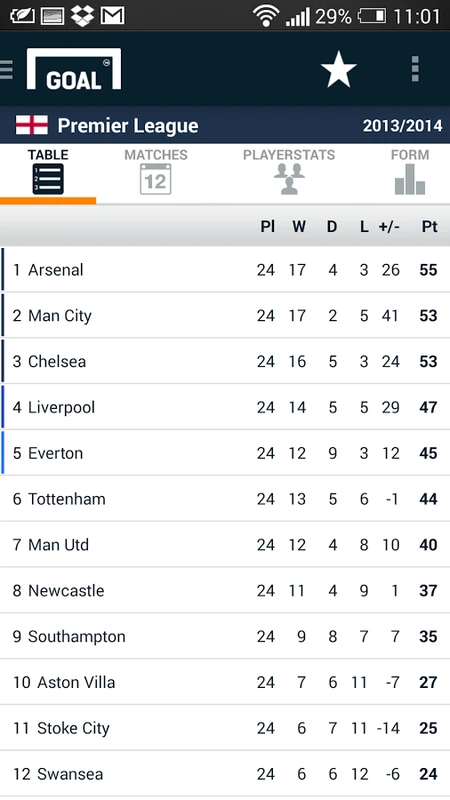Tap the England flag icon
This screenshot has height=800, width=450.
tap(32, 125)
